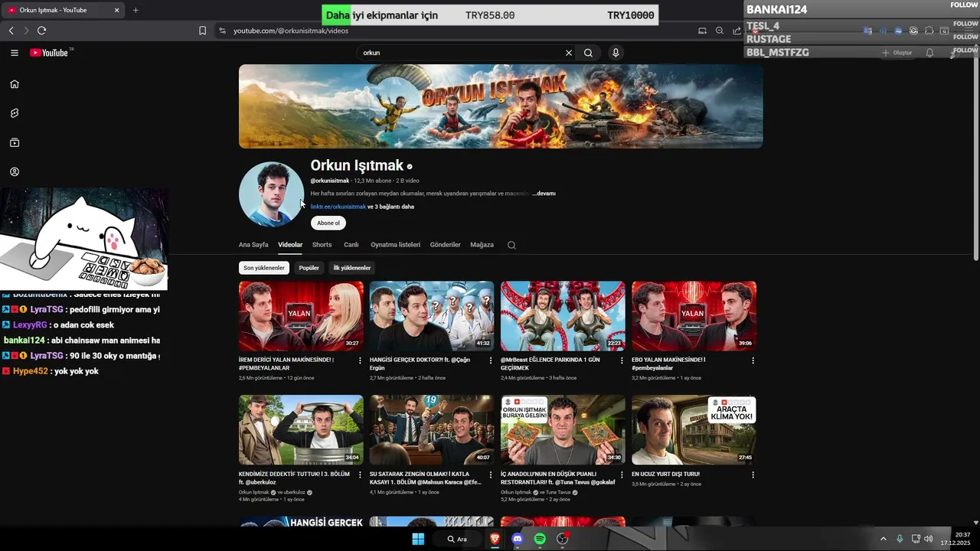Open options for MrBeast EĞLENCE PARKINDA video

point(622,360)
